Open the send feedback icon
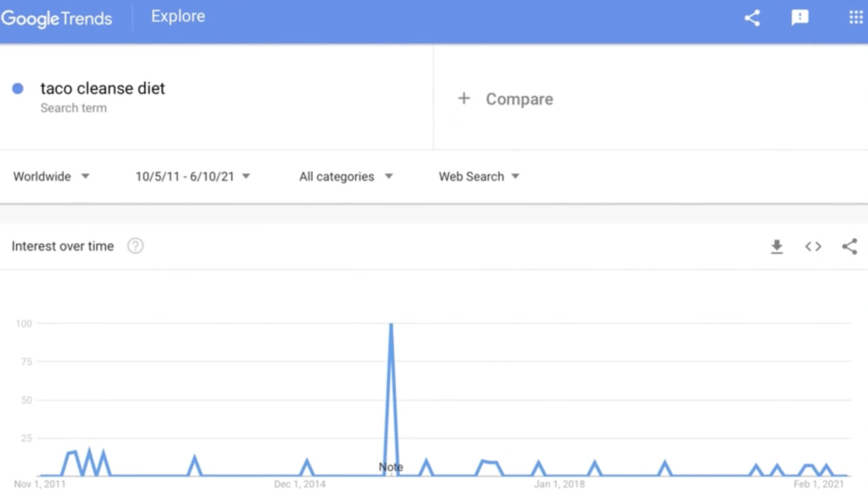The image size is (868, 497). (800, 18)
